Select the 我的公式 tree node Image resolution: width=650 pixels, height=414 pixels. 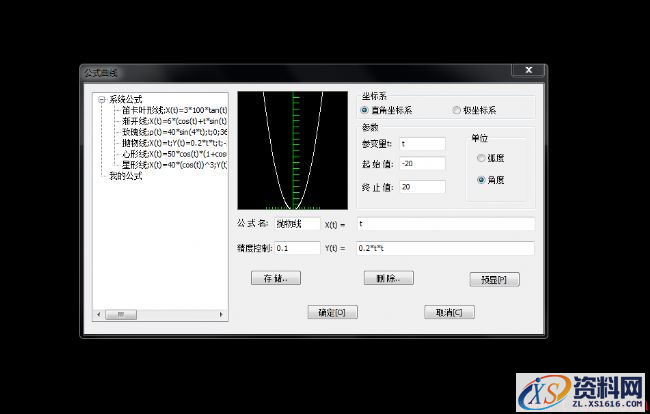point(126,176)
